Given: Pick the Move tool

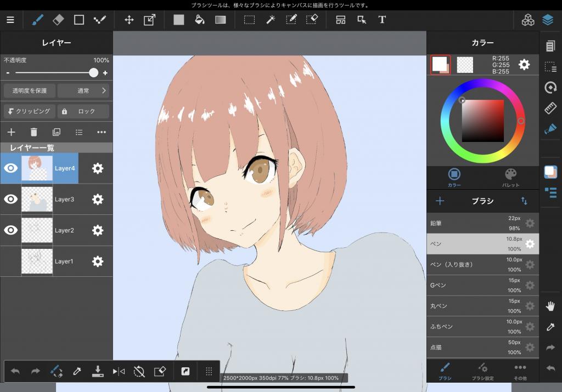Looking at the screenshot, I should [x=129, y=20].
